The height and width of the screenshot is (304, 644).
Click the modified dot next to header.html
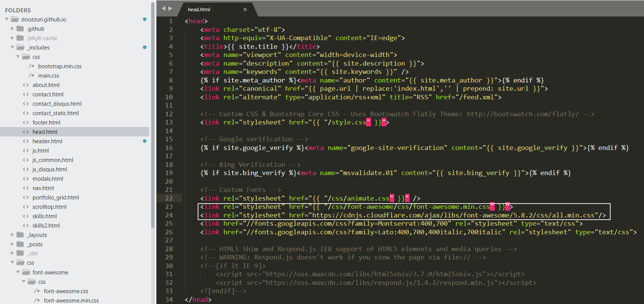click(x=145, y=141)
